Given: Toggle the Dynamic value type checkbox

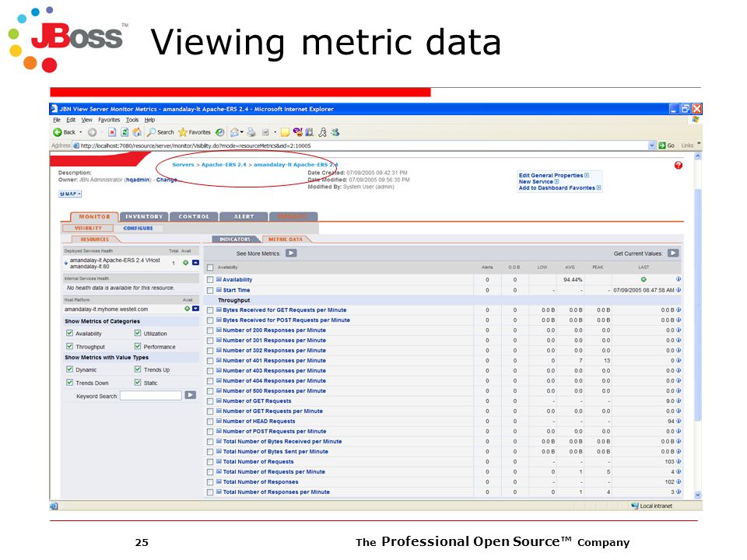Looking at the screenshot, I should click(69, 369).
